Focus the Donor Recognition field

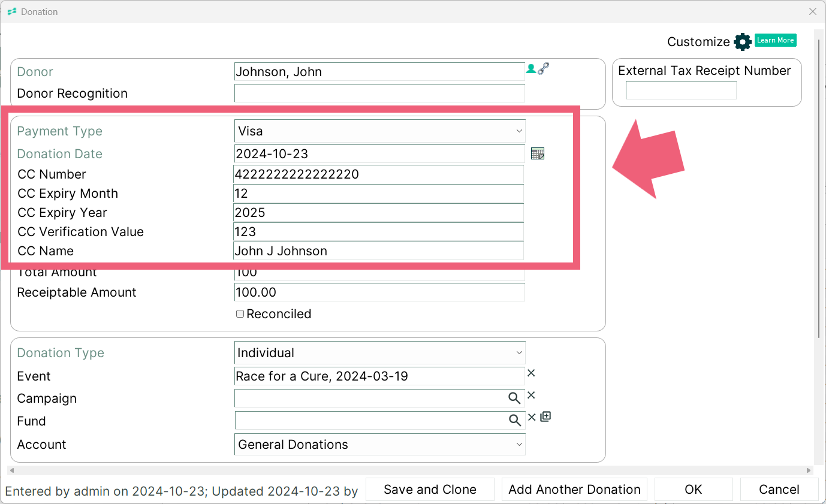pyautogui.click(x=379, y=93)
